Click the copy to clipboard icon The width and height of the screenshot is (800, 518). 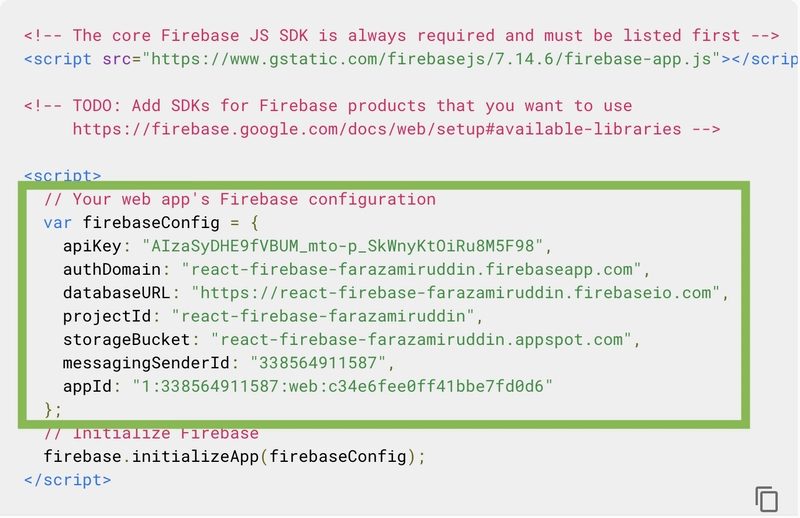point(766,499)
